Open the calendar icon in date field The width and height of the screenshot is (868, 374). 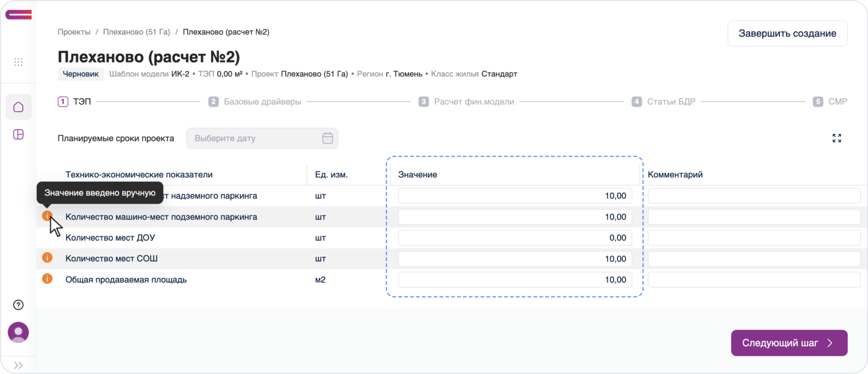(x=328, y=138)
